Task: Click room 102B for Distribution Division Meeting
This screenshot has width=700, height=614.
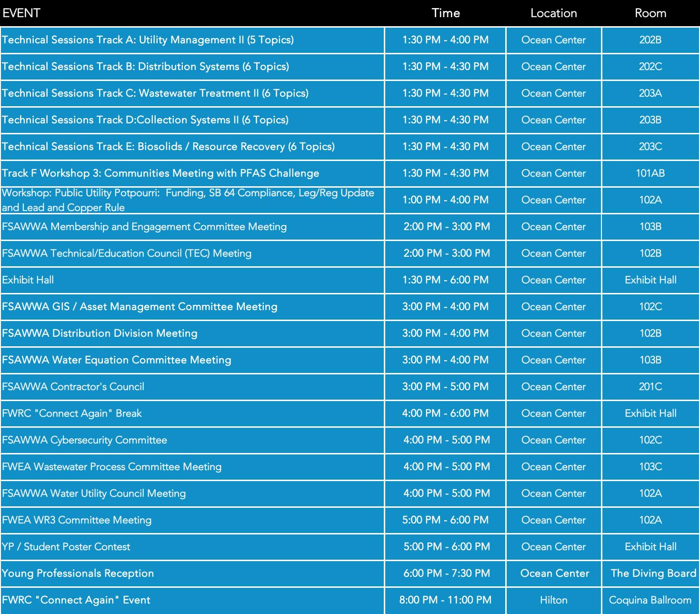Action: (650, 333)
